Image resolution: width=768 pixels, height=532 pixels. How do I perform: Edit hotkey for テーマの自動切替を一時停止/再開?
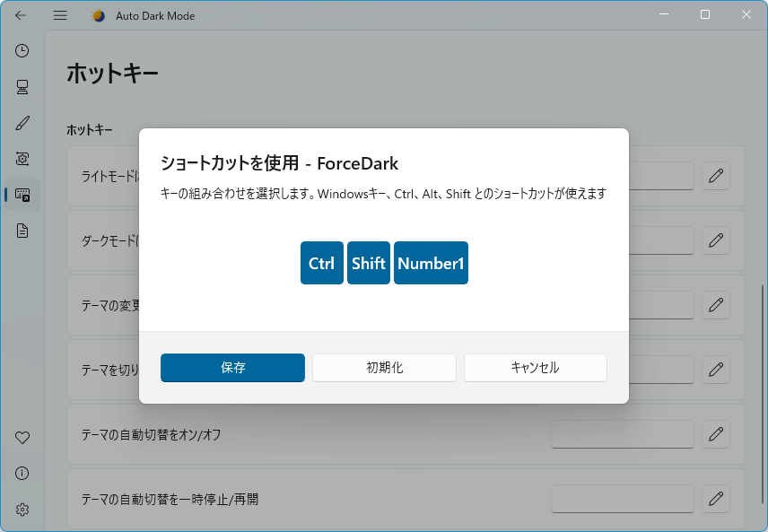coord(715,499)
